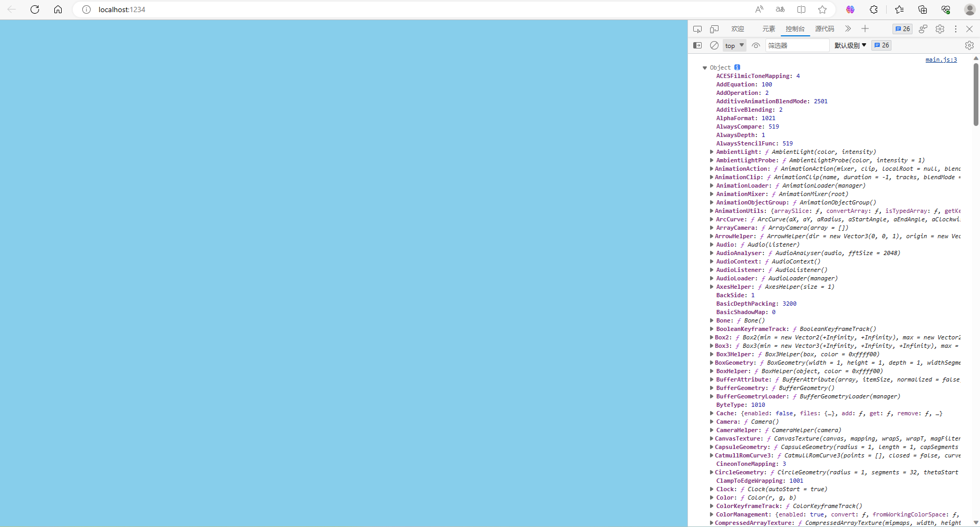Screen dimensions: 980x527
Task: Expand the BoxGeometry entry
Action: [712, 363]
